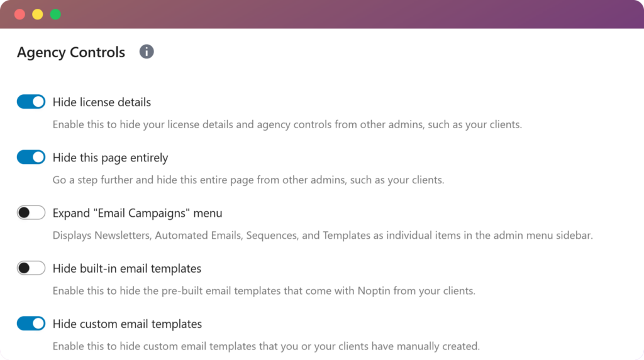Click the description about manually created custom templates
This screenshot has height=360, width=644.
click(x=266, y=346)
